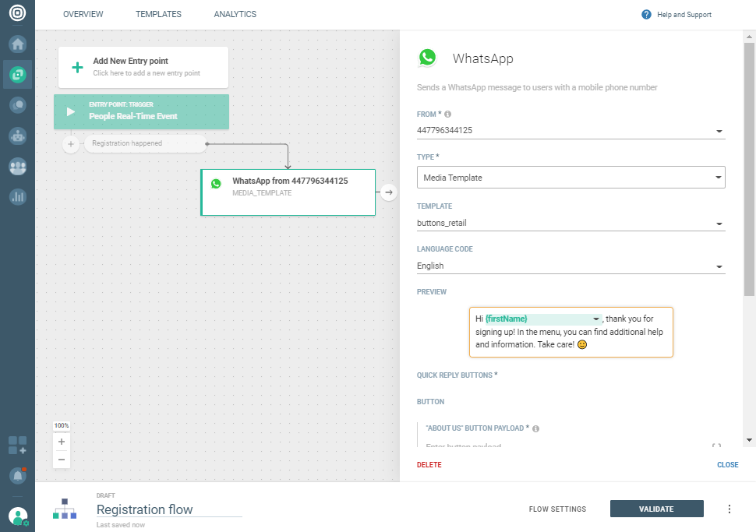The image size is (756, 532).
Task: Open the three-dot more options menu
Action: 730,509
